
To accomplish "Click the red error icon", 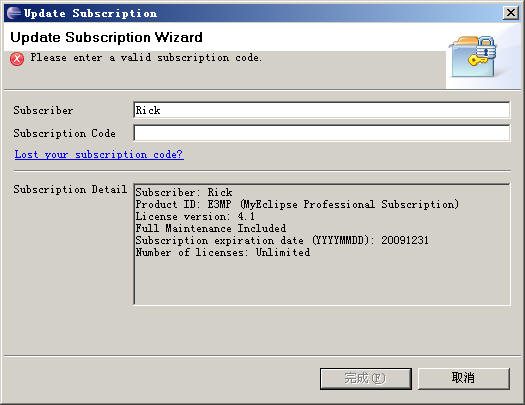I will tap(17, 59).
